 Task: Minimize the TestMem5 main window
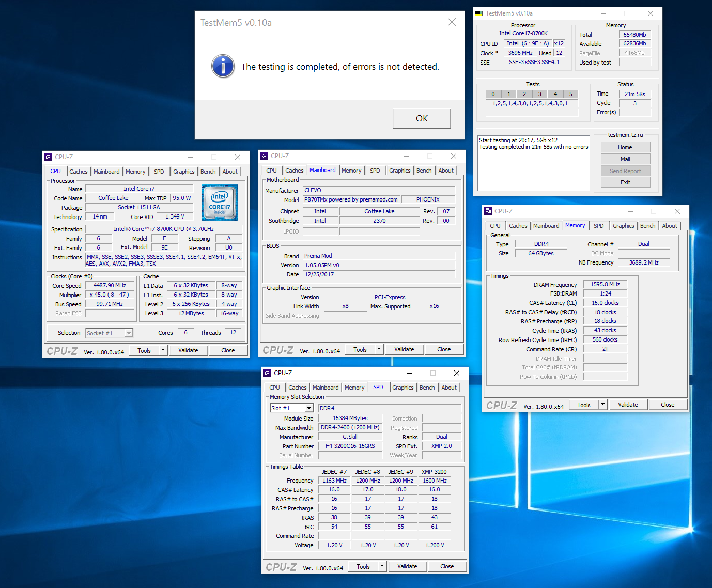[x=603, y=13]
